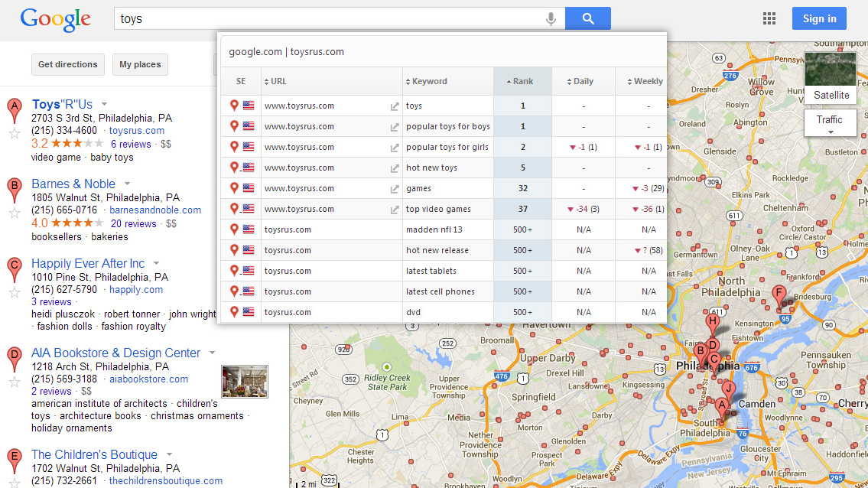Click external link icon for 'top video games' row
Viewport: 868px width, 488px height.
pos(395,210)
